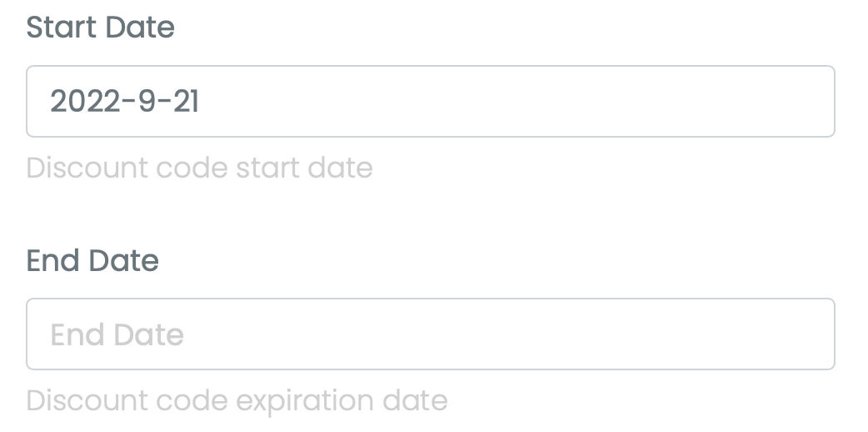Click the "Discount code expiration date" helper text
Viewport: 868px width, 432px height.
pyautogui.click(x=237, y=400)
